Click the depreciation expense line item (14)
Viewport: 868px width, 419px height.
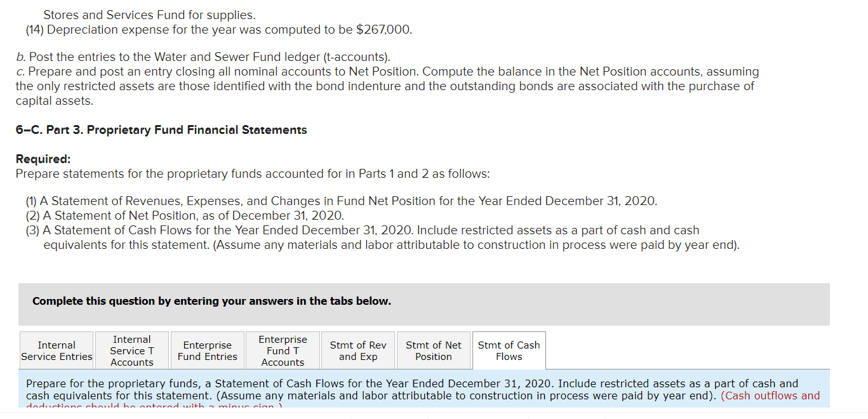(x=218, y=29)
